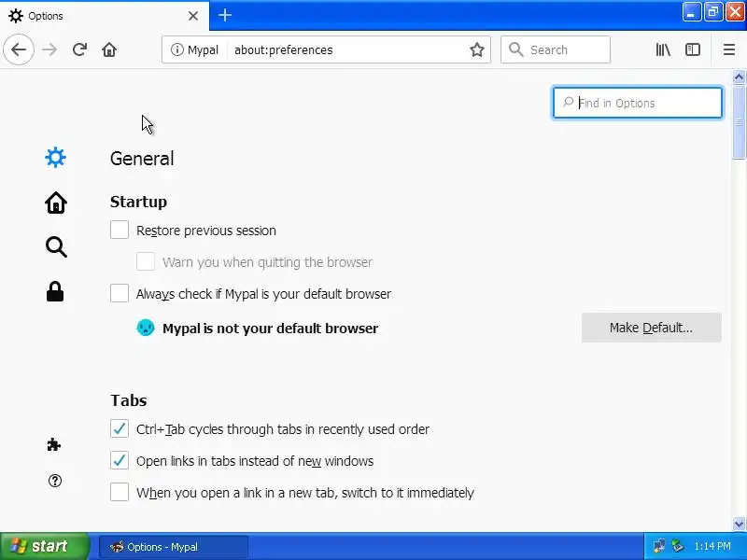Image resolution: width=747 pixels, height=560 pixels.
Task: Minimize the Mypal browser window
Action: (691, 12)
